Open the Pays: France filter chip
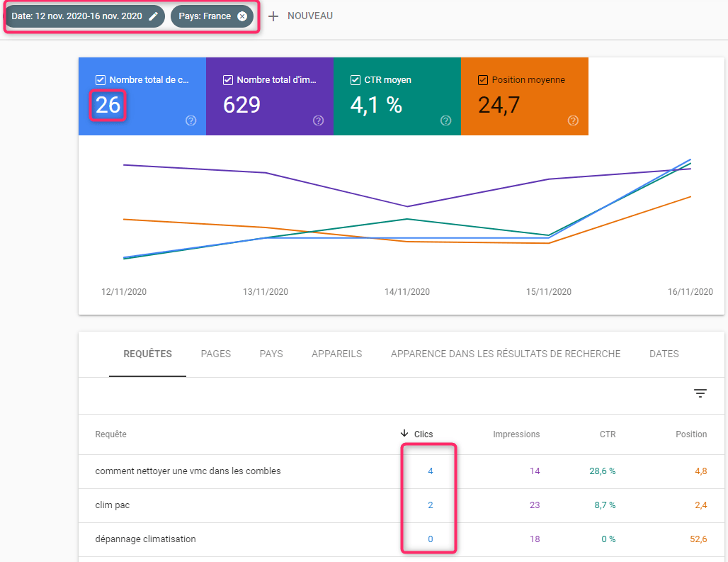This screenshot has width=728, height=562. pos(212,16)
